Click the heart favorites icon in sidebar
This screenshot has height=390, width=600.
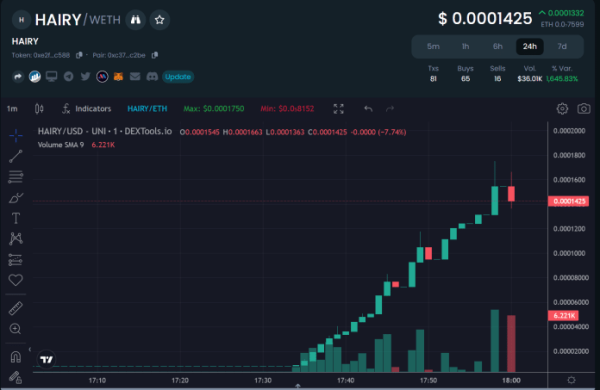coord(16,280)
